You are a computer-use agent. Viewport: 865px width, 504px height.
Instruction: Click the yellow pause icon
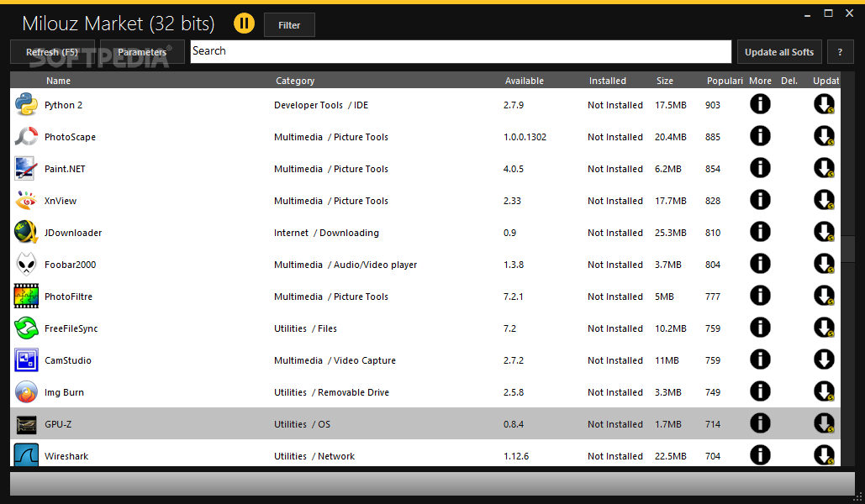(244, 24)
